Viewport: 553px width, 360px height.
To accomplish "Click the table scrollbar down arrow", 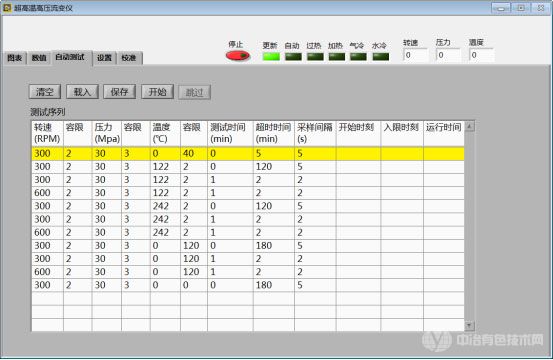I will pos(469,326).
